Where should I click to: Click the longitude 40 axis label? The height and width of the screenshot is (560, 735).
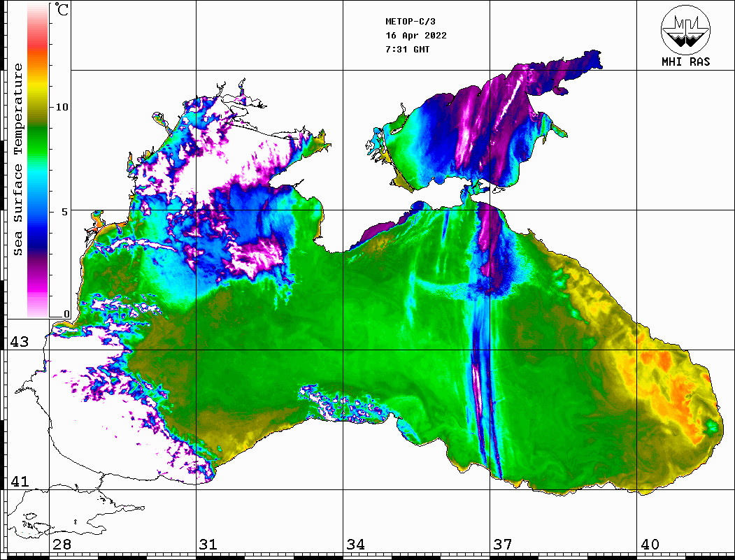click(650, 545)
